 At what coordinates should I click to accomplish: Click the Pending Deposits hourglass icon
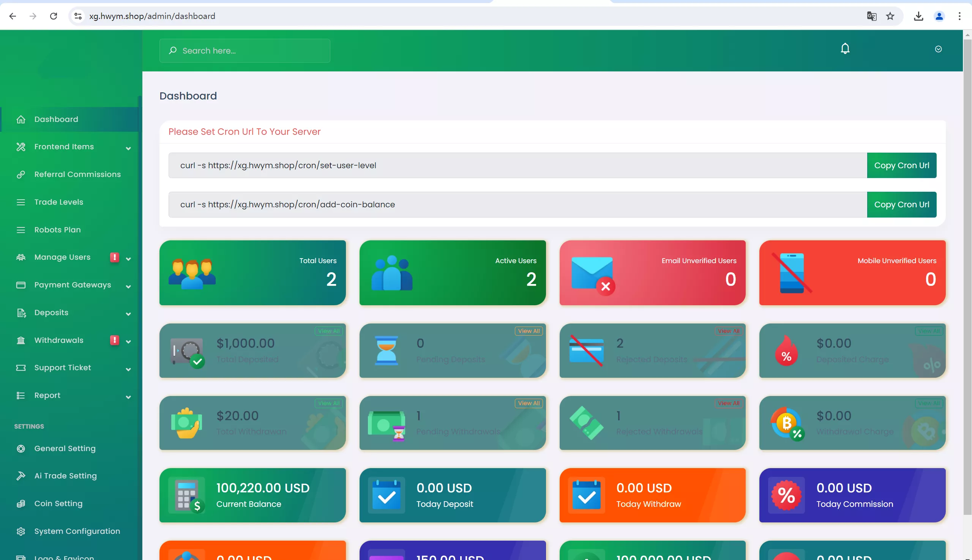pos(387,350)
